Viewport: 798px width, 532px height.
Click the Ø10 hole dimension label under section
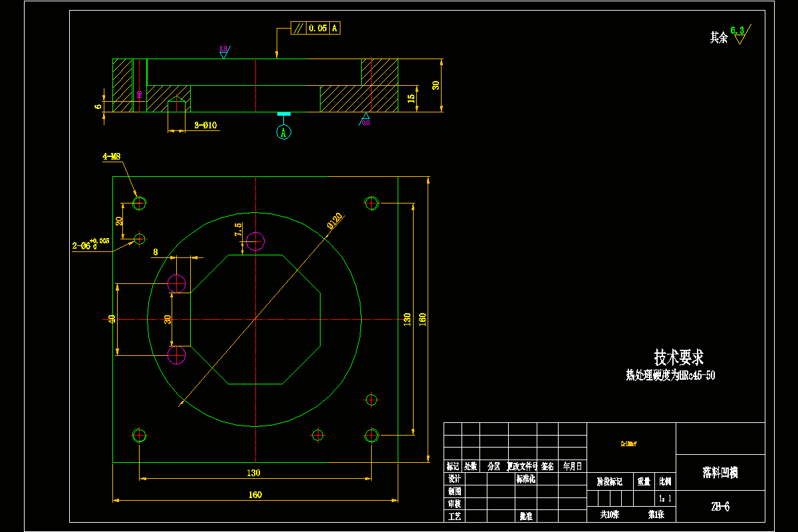tap(205, 125)
